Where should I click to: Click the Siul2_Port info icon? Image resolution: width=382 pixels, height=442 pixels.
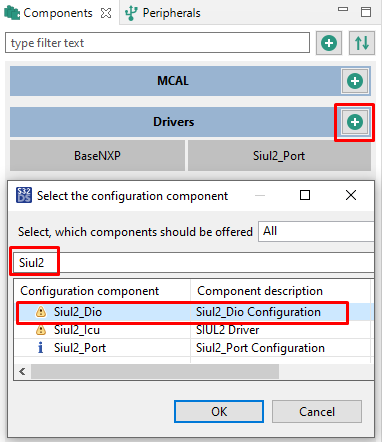41,348
